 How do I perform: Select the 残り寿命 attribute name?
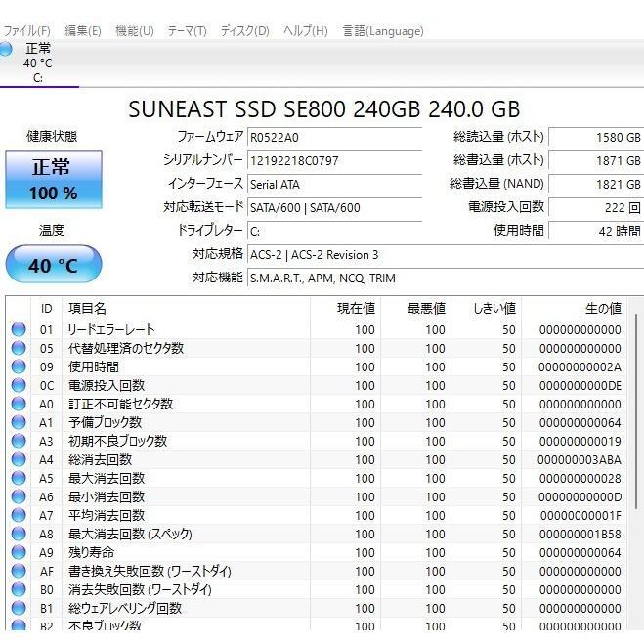click(91, 552)
